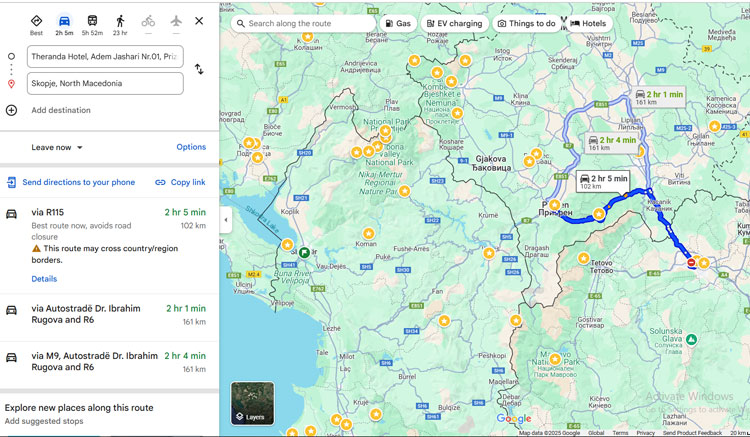Click the saved star in Mavrovo National Park
Viewport: 750px width, 437px height.
pos(555,359)
